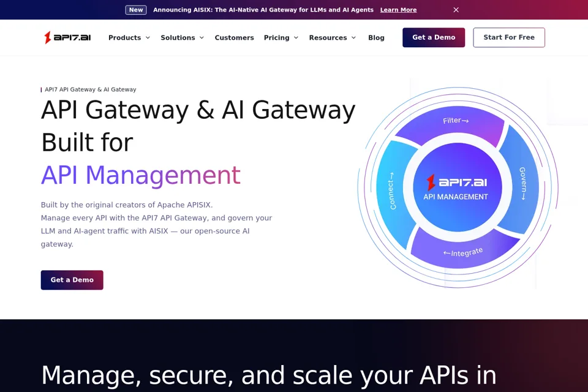588x392 pixels.
Task: Select the Filter segment of the diagram
Action: [x=456, y=121]
